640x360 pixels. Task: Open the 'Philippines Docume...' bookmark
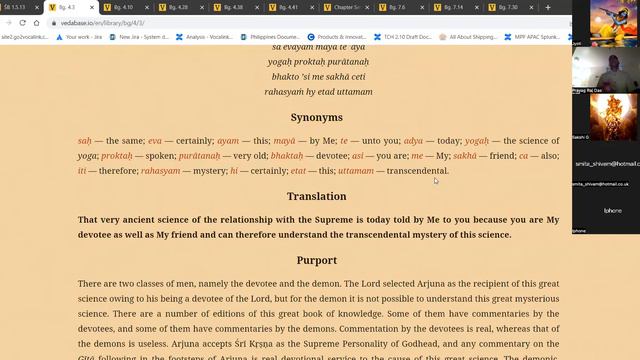[270, 37]
